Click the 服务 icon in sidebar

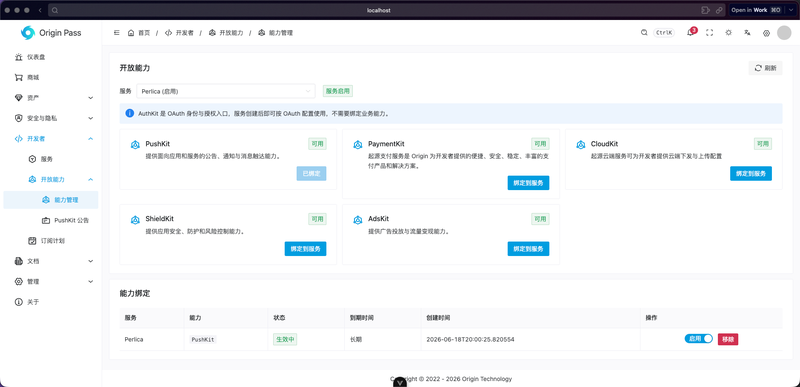click(x=32, y=159)
